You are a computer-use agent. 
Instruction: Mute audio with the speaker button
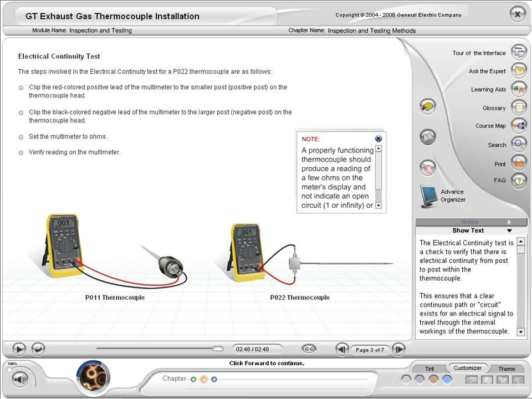[20, 380]
